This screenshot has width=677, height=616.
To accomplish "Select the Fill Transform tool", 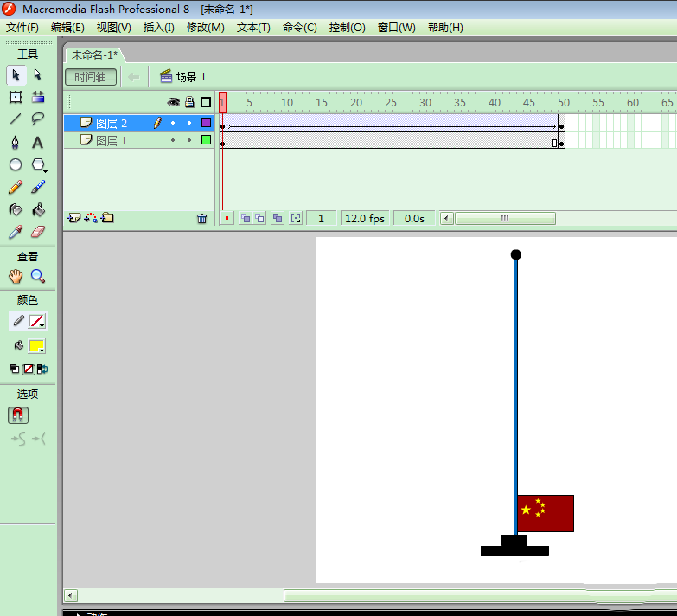I will [x=38, y=97].
